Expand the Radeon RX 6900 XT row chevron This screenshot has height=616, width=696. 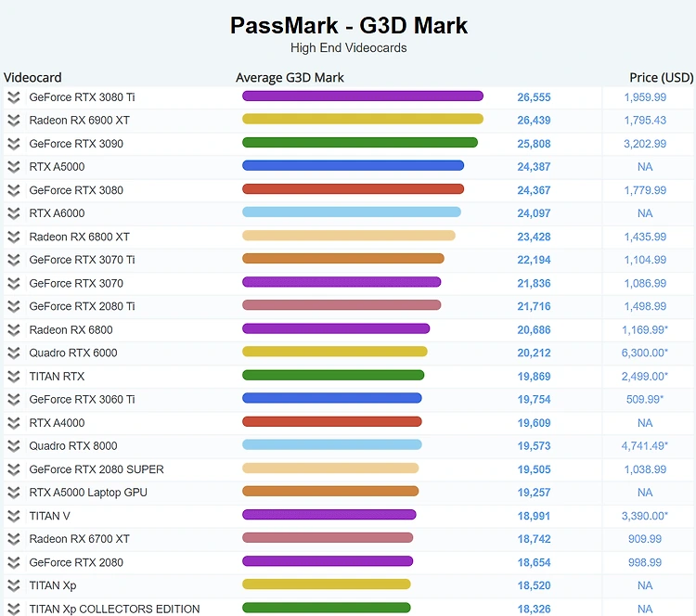coord(14,121)
